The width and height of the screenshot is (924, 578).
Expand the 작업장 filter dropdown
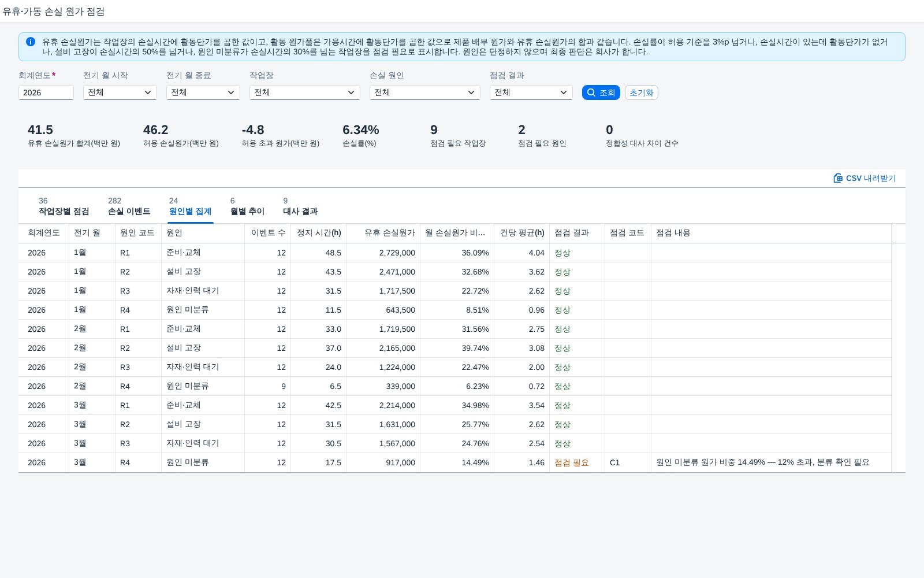coord(305,92)
